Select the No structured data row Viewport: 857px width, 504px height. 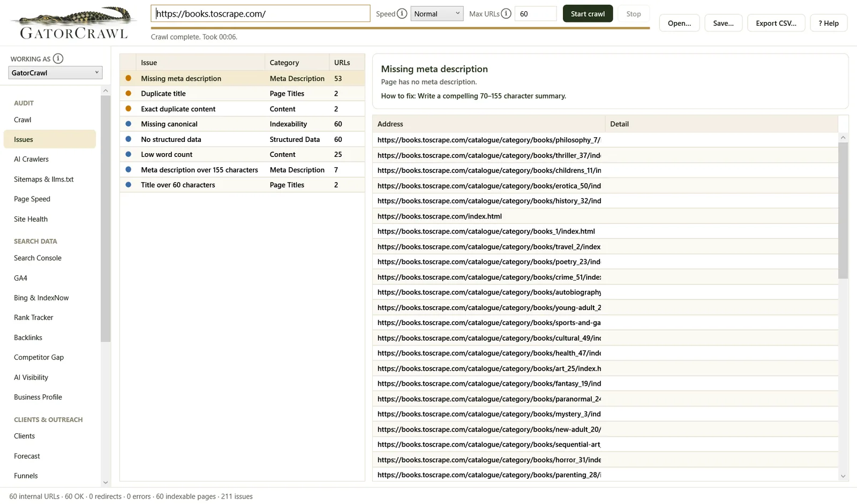point(242,139)
